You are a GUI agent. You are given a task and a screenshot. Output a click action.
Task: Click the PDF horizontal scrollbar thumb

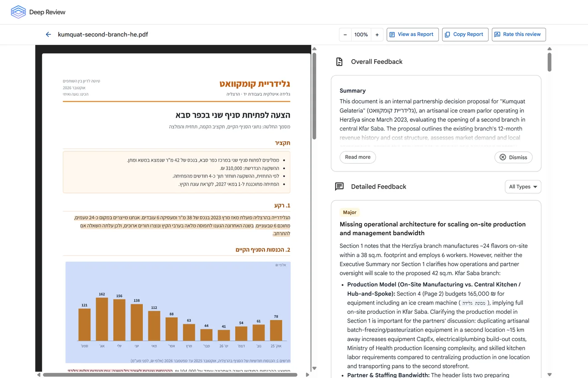(170, 375)
